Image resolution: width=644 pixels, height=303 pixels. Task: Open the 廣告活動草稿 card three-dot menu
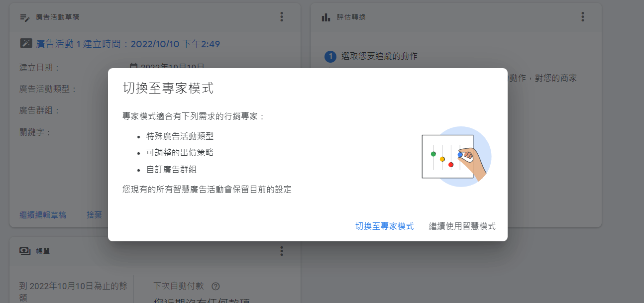(x=282, y=17)
